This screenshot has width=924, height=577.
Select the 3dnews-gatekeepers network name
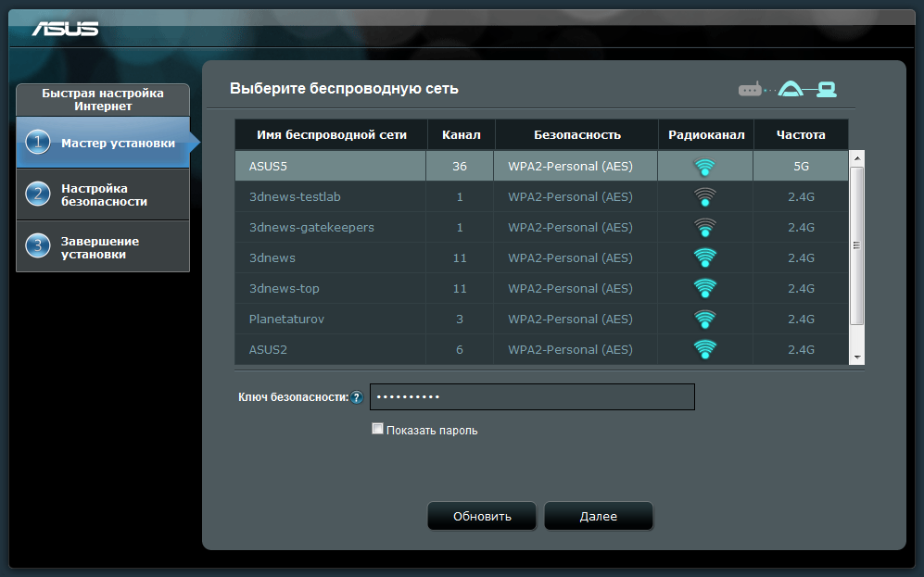click(x=311, y=227)
